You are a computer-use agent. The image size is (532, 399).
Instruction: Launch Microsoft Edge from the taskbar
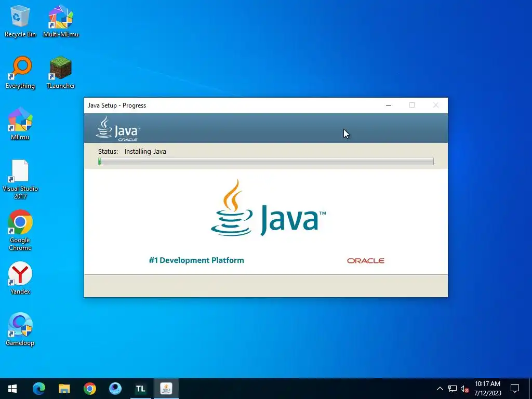(38, 389)
